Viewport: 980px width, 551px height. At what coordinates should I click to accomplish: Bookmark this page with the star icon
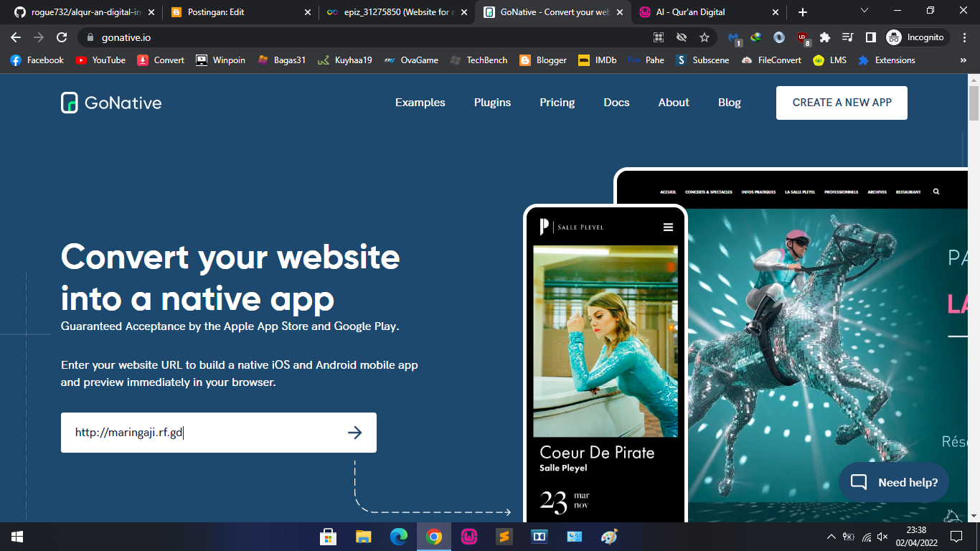[705, 37]
